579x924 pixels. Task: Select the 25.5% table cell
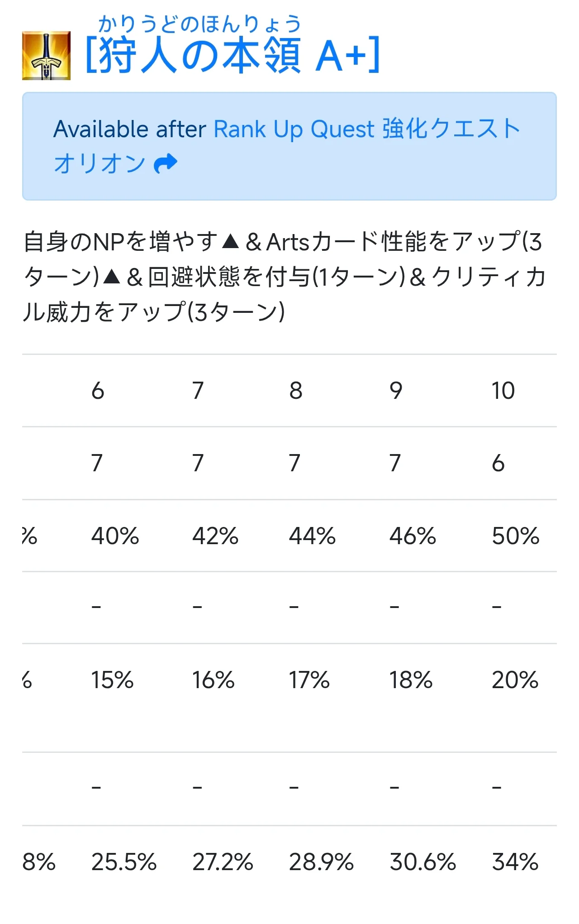124,862
